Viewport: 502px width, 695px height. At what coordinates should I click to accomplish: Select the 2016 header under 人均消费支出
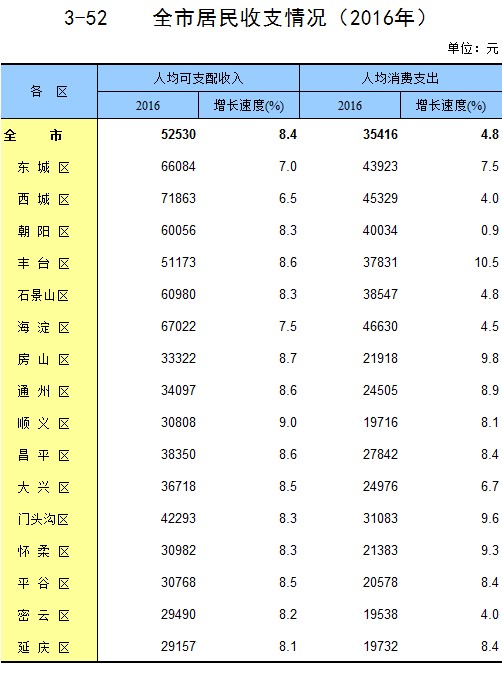click(350, 105)
